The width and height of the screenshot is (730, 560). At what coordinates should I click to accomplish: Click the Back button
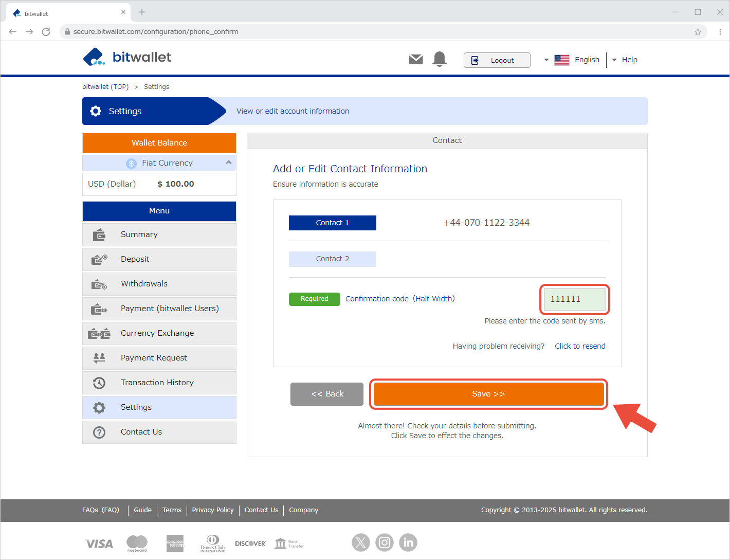[x=327, y=394]
